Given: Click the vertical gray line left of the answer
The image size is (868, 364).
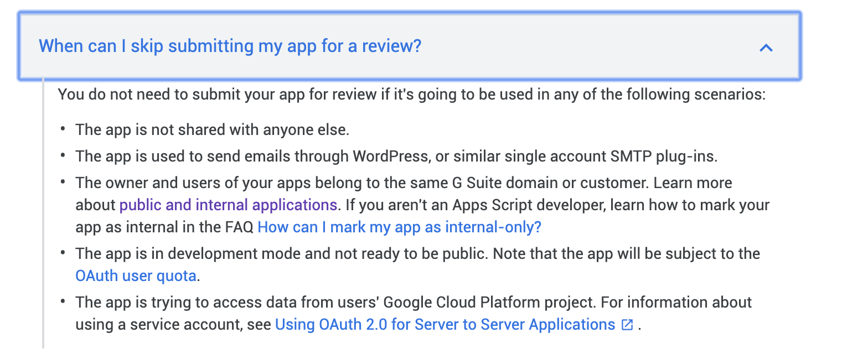Looking at the screenshot, I should tap(43, 215).
